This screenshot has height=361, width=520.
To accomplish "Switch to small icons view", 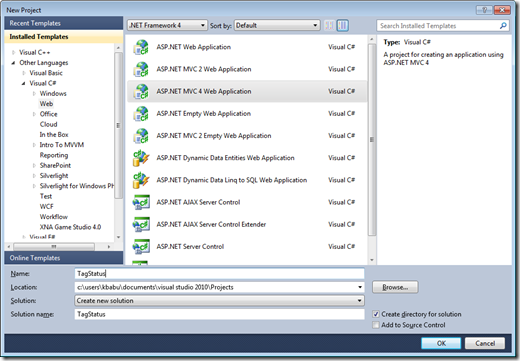I will point(329,25).
